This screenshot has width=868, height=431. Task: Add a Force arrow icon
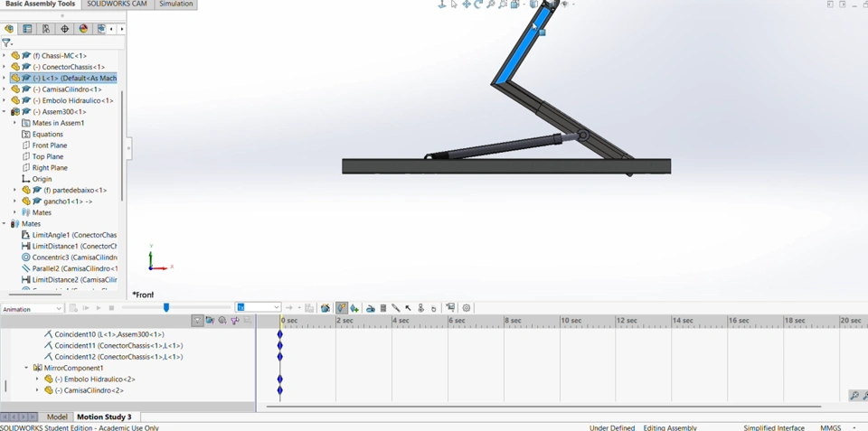(x=408, y=308)
